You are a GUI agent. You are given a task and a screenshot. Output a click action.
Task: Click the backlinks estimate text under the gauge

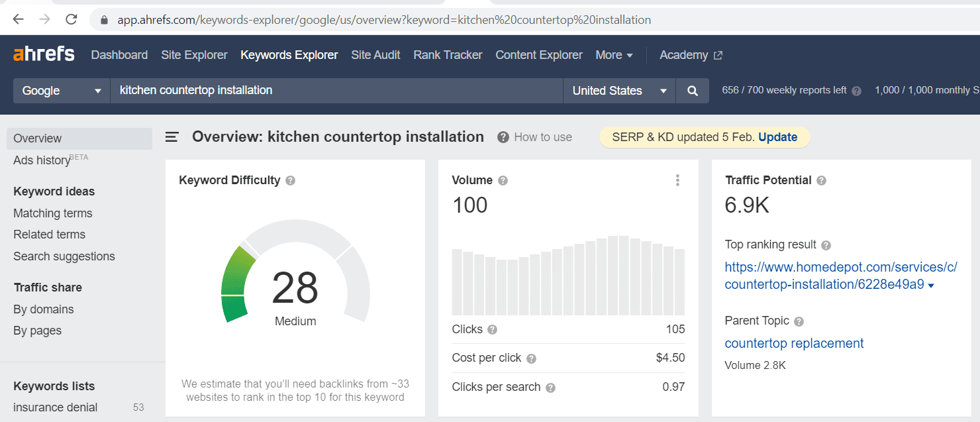295,390
